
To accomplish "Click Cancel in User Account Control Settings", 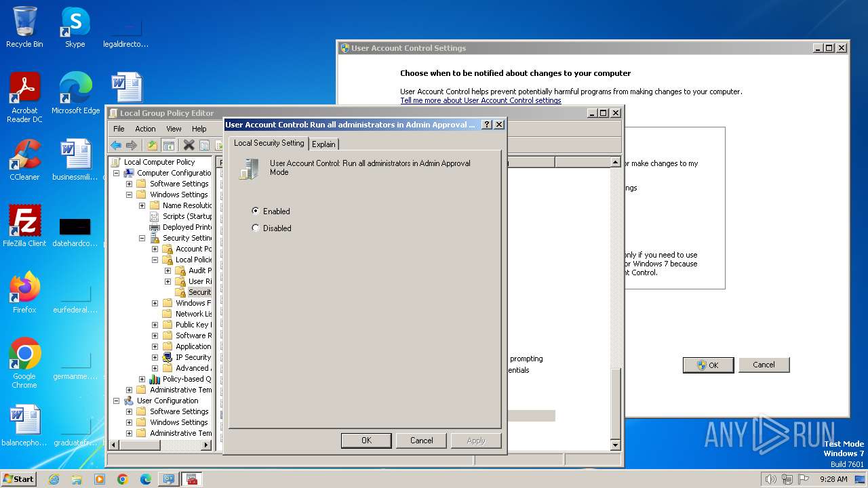I will (x=764, y=365).
